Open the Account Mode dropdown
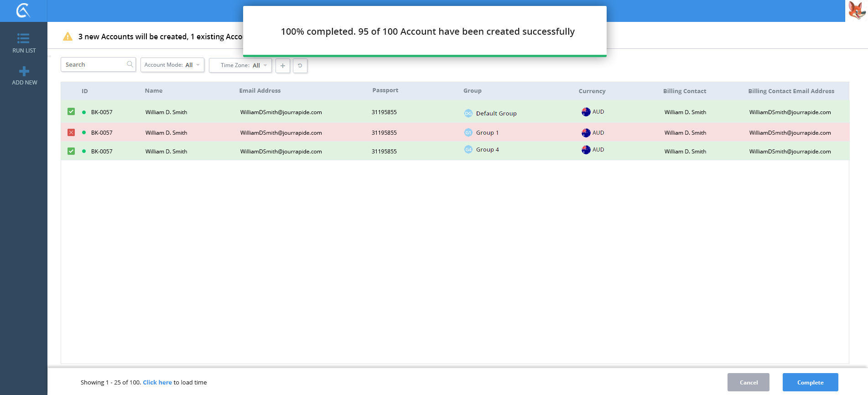 click(172, 65)
